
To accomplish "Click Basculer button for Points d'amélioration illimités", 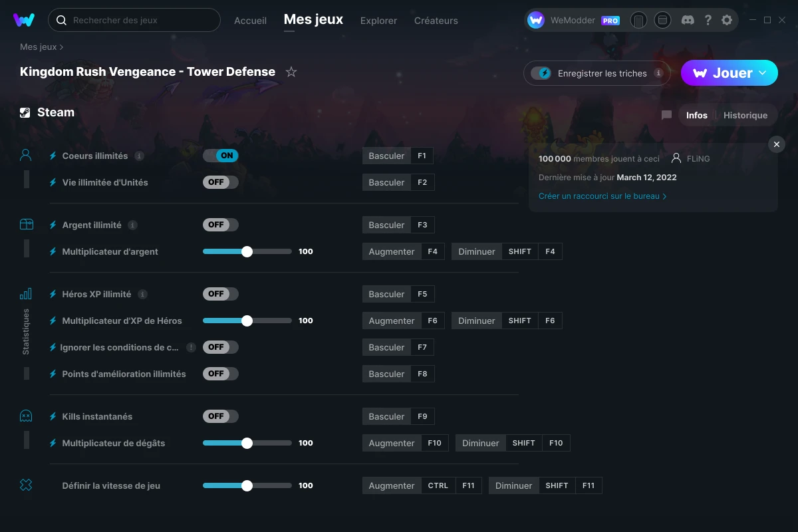I will (386, 374).
